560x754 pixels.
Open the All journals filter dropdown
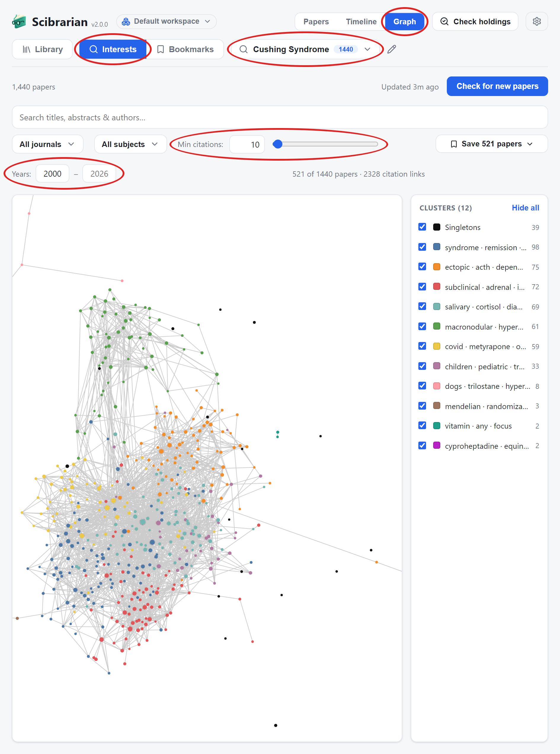click(x=47, y=144)
